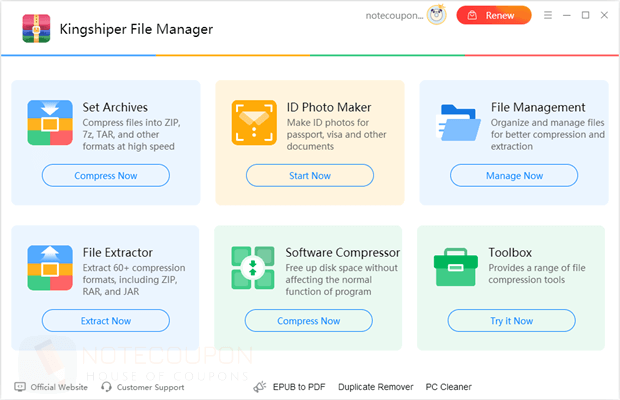Click description 'Compress files into ZIP, 7z, TAR'
620x400 pixels.
pyautogui.click(x=131, y=134)
